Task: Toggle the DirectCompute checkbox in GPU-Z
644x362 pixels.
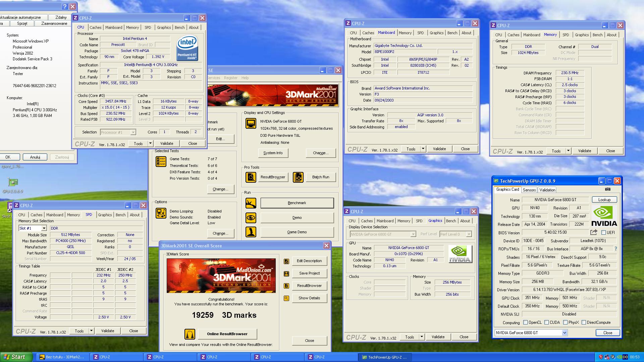Action: pyautogui.click(x=584, y=322)
